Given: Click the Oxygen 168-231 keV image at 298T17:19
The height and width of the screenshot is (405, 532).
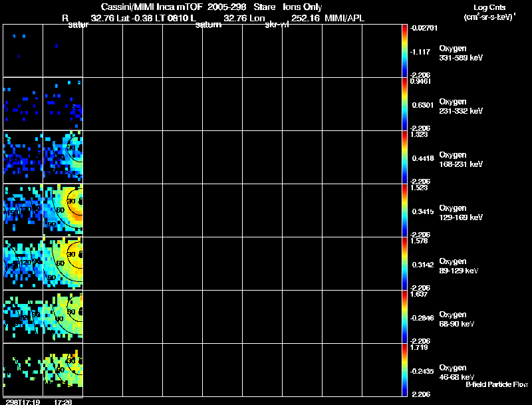Looking at the screenshot, I should coord(23,157).
